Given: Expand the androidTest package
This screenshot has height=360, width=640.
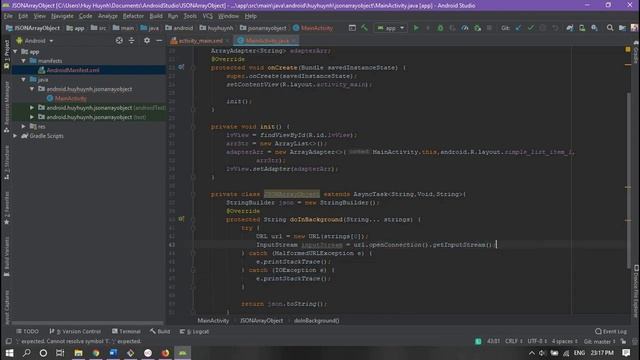Looking at the screenshot, I should pyautogui.click(x=32, y=108).
